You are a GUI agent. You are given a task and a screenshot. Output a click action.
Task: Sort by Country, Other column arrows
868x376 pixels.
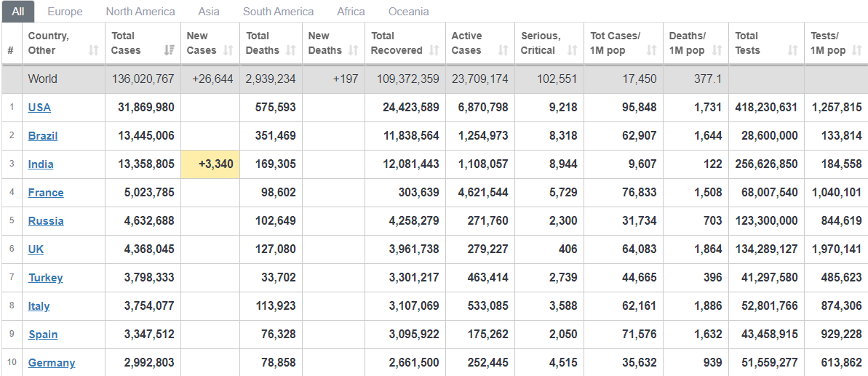click(94, 50)
